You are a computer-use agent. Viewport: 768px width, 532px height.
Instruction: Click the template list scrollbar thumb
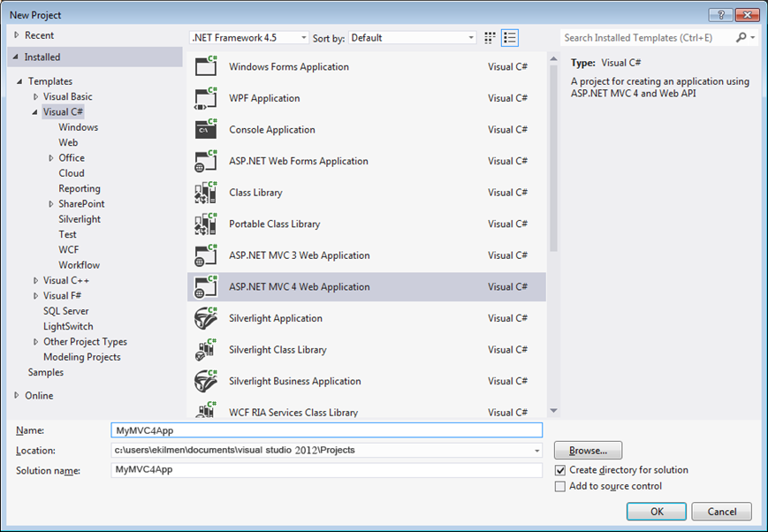[x=553, y=157]
